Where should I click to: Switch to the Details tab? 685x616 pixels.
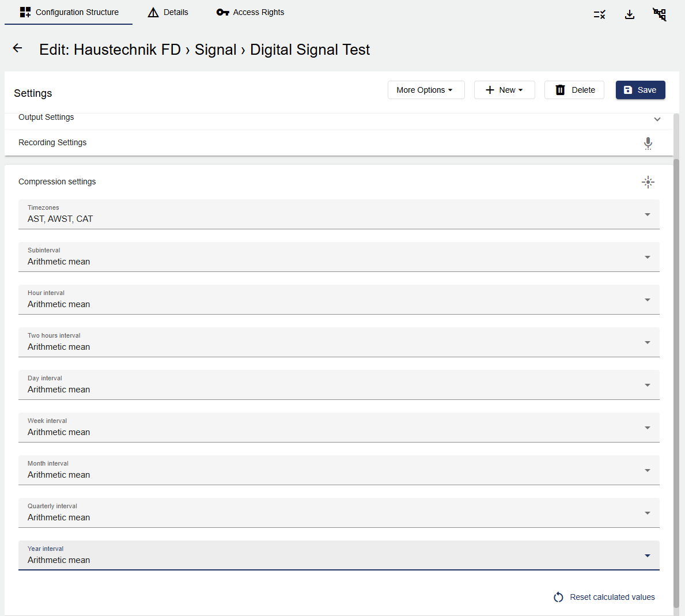point(168,12)
